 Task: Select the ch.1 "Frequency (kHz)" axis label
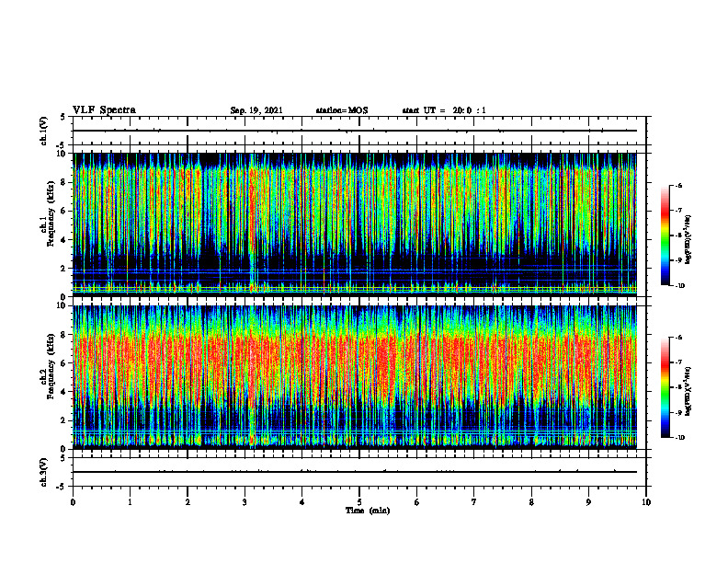click(x=51, y=212)
